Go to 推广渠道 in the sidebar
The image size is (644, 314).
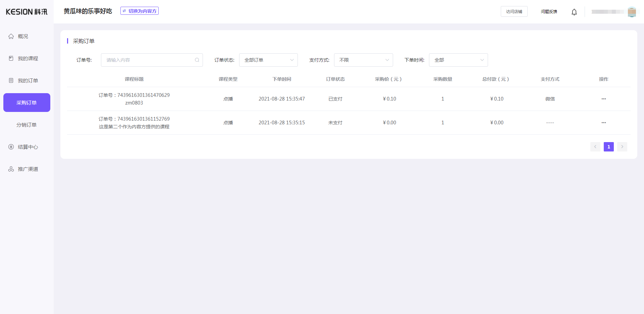[x=28, y=169]
